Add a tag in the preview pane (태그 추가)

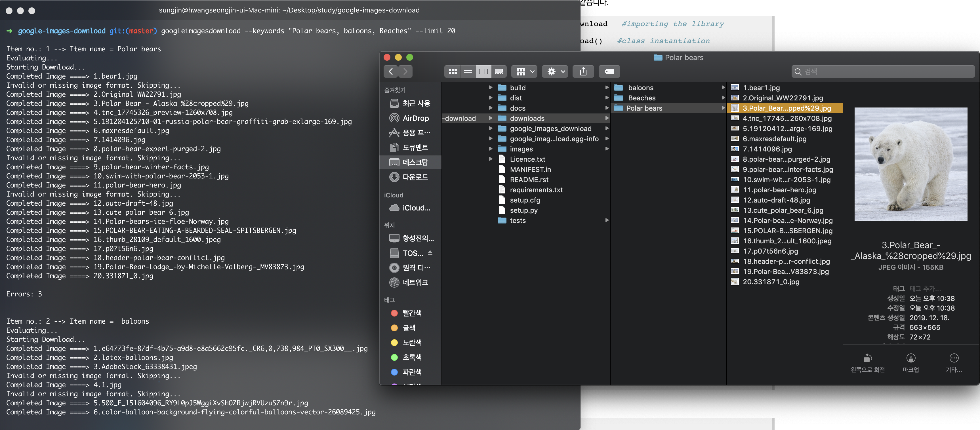[925, 288]
